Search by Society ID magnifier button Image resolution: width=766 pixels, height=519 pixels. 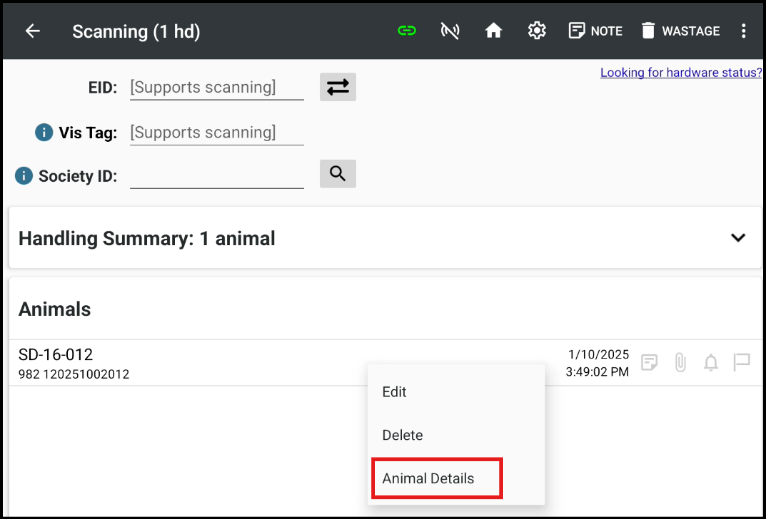pos(338,174)
